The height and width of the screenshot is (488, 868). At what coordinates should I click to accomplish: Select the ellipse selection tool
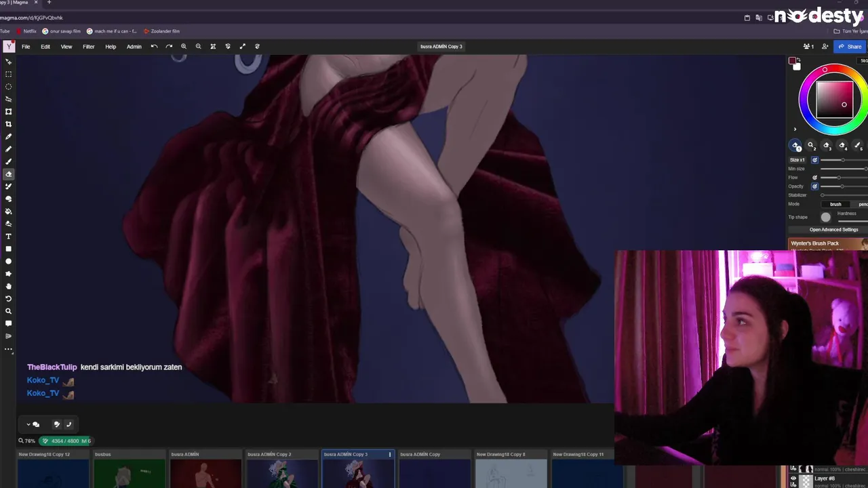[x=9, y=87]
